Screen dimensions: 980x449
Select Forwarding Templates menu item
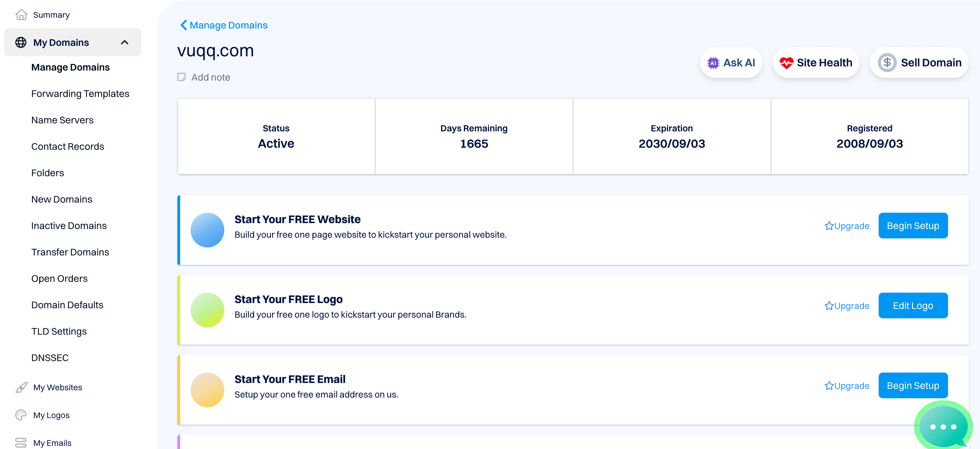[x=80, y=94]
